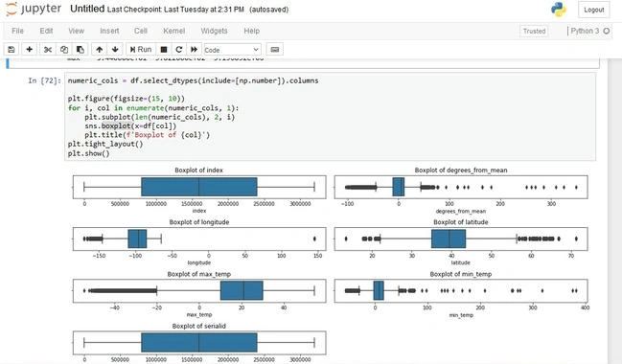Restart kernel and run all cells with the fast-forward icon
This screenshot has width=622, height=364.
[194, 50]
